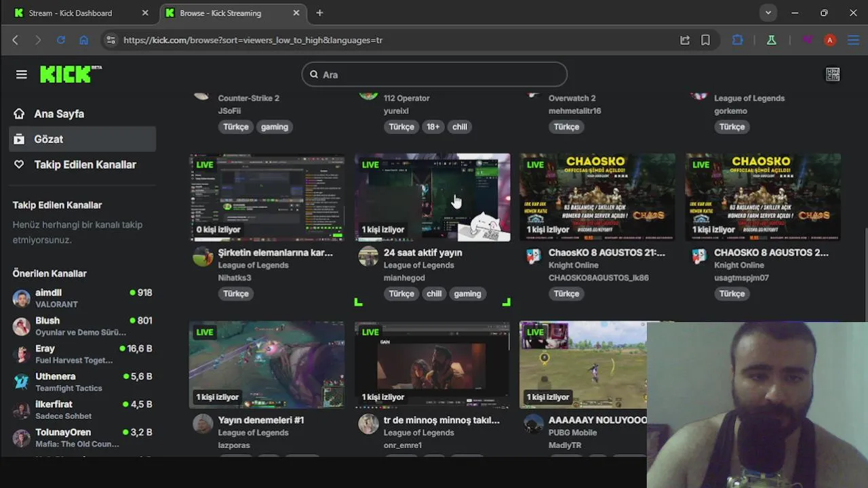Click the browser back arrow
868x488 pixels.
[x=15, y=40]
